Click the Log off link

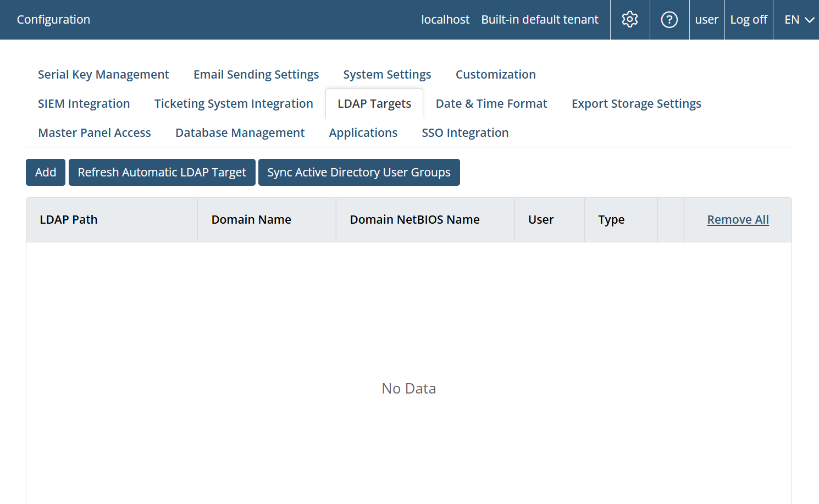point(748,20)
